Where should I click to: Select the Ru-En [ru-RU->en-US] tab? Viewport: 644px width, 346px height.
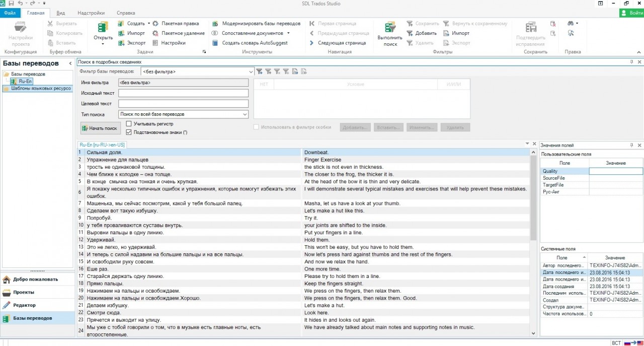[x=102, y=145]
